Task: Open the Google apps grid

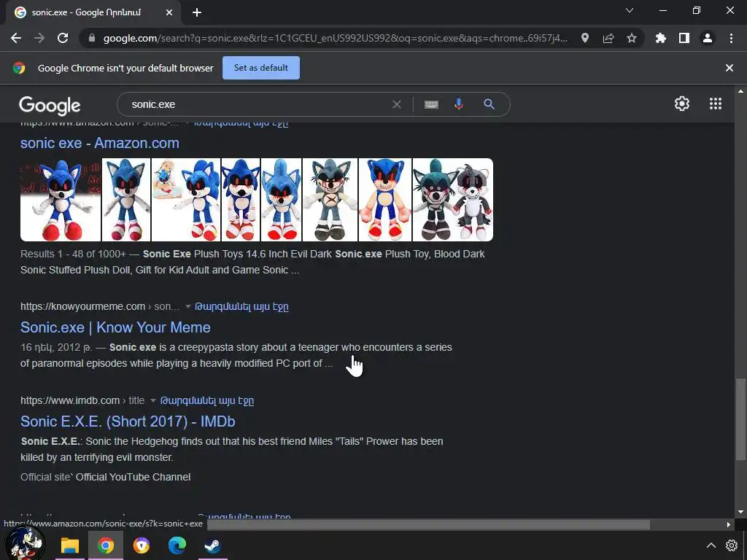Action: click(716, 104)
